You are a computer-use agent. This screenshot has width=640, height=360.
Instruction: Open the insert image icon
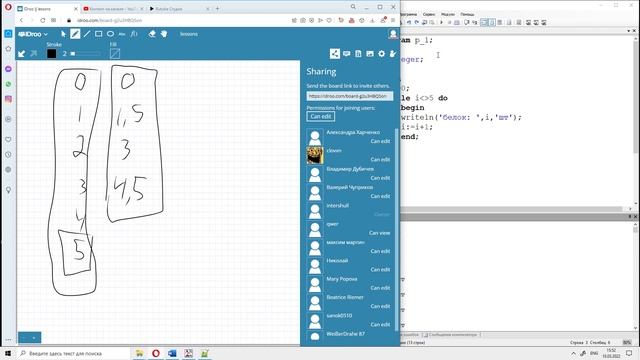(370, 53)
